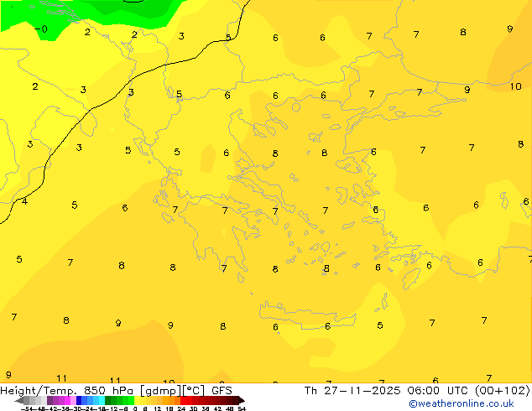
Task: Click the '54' label at legend end
Action: click(x=242, y=408)
